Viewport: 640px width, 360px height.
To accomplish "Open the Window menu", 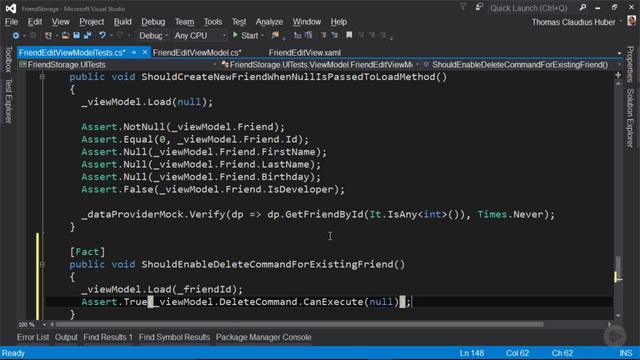I will [x=307, y=22].
